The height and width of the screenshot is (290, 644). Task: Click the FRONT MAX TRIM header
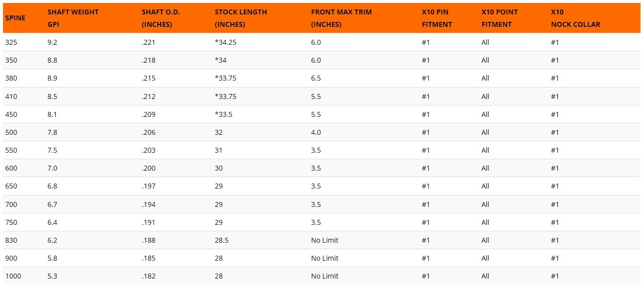(x=342, y=18)
